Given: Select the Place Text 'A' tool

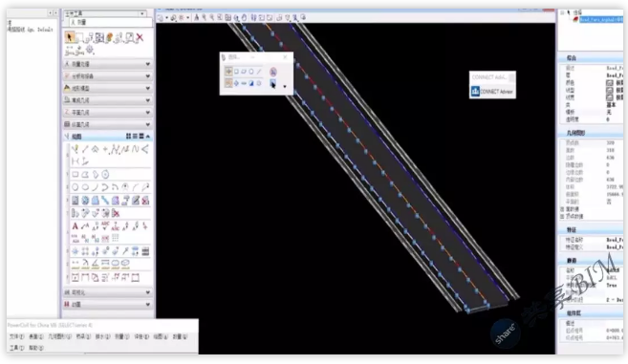Looking at the screenshot, I should tap(76, 225).
